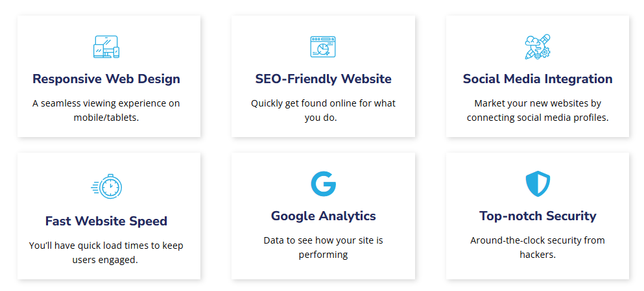Click the SEO browser chart icon

pyautogui.click(x=323, y=47)
